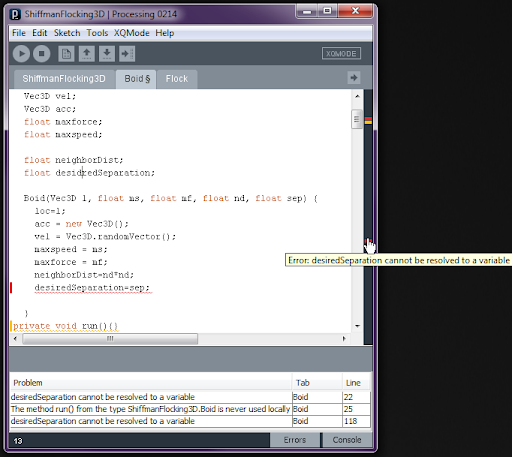This screenshot has width=512, height=457.
Task: Maximize the Processing window
Action: click(327, 12)
